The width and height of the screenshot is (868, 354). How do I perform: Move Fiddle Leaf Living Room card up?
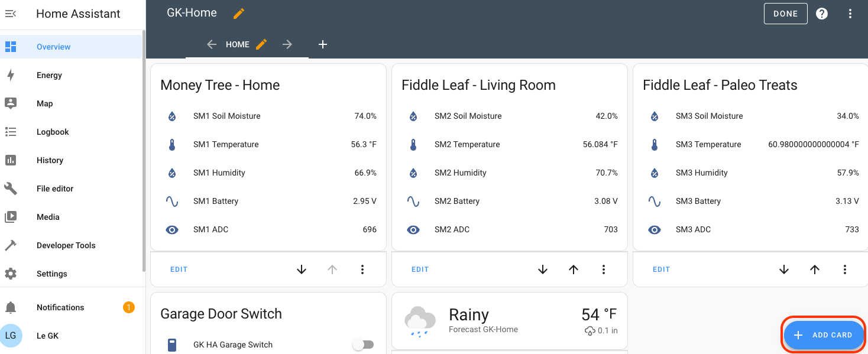point(574,269)
